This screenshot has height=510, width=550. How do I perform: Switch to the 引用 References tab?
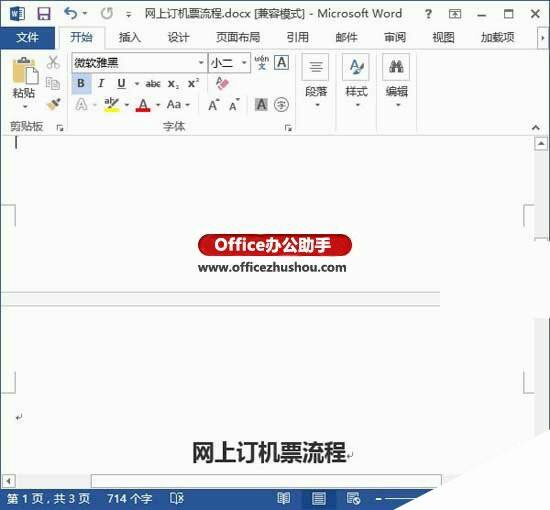[x=297, y=37]
